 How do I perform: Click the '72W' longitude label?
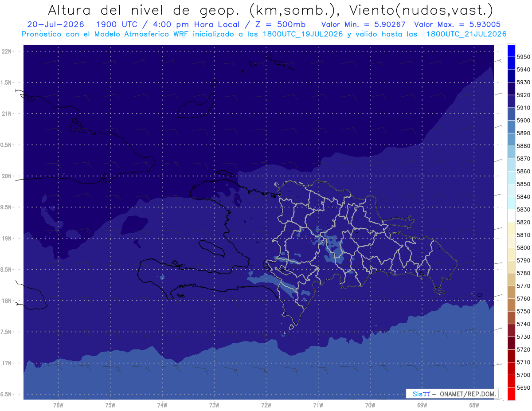coord(266,405)
